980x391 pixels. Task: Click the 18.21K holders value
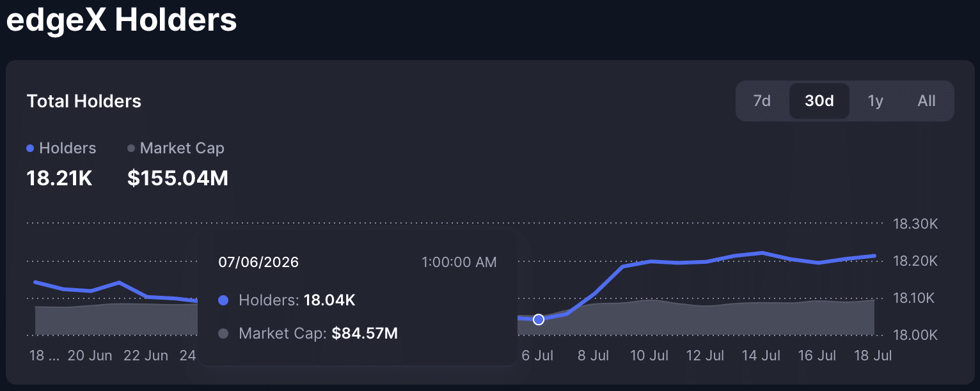(59, 178)
